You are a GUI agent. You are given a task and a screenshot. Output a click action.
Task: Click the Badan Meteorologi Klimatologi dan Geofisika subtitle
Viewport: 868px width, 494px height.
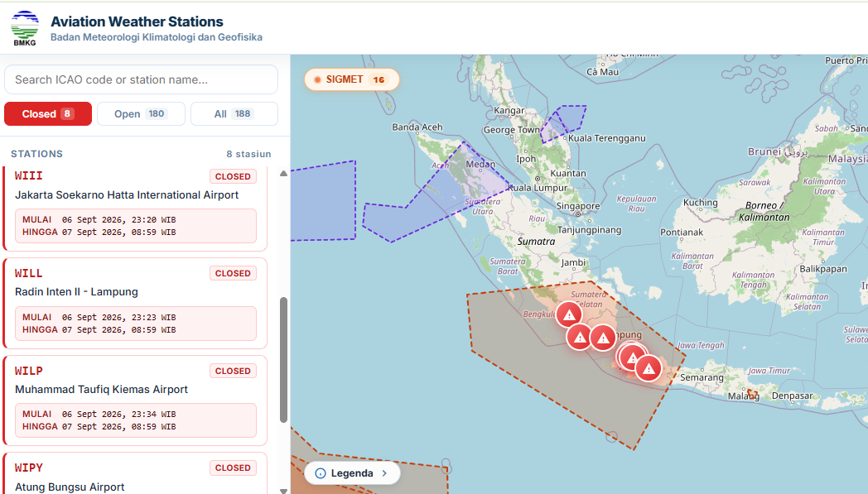point(156,37)
